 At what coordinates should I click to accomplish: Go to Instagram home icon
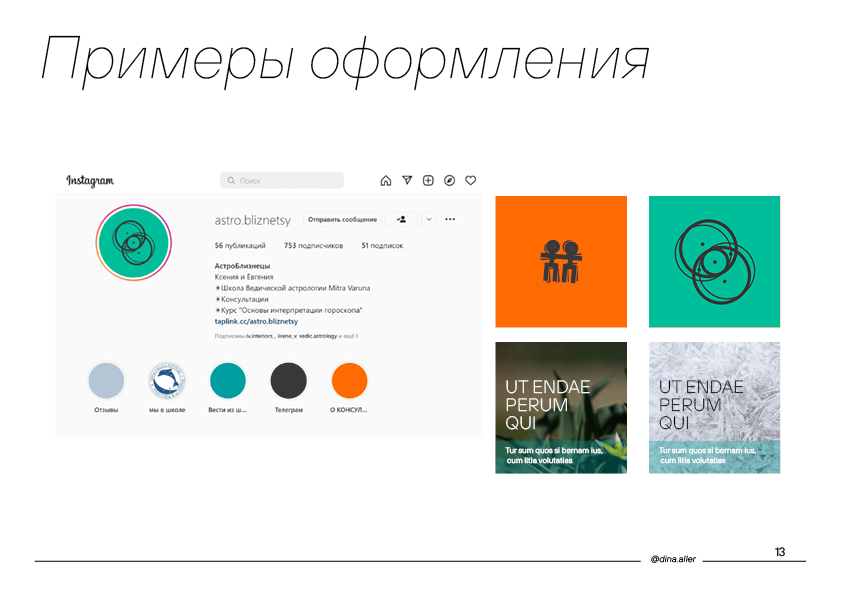coord(386,180)
